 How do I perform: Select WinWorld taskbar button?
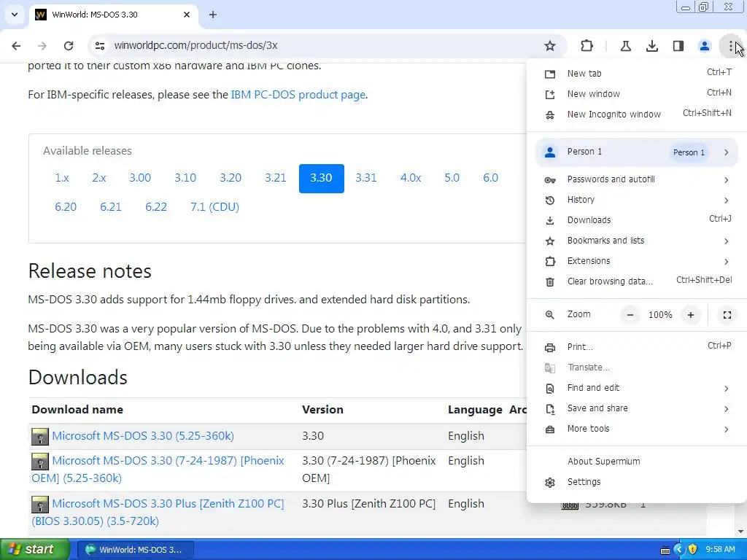tap(135, 550)
